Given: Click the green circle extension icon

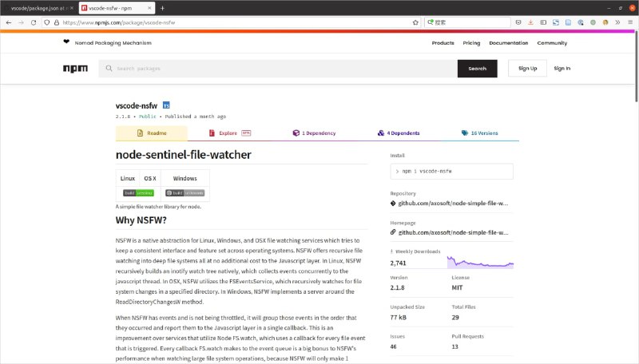Looking at the screenshot, I should [x=593, y=22].
